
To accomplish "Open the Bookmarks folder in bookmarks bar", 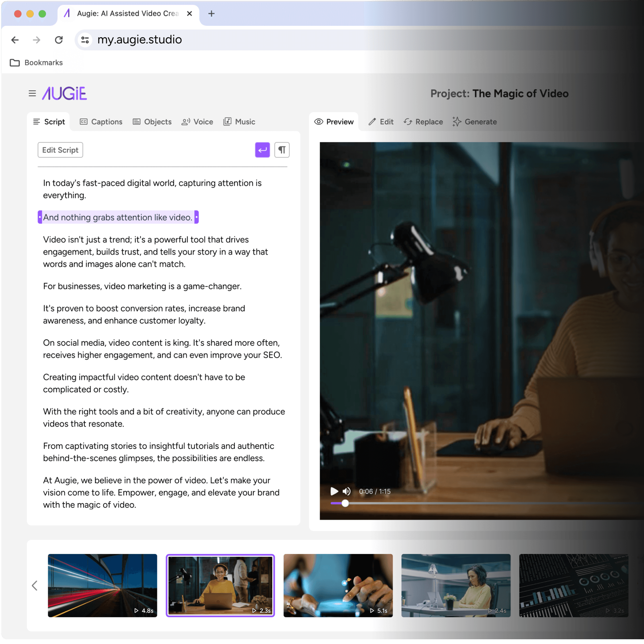I will [36, 63].
